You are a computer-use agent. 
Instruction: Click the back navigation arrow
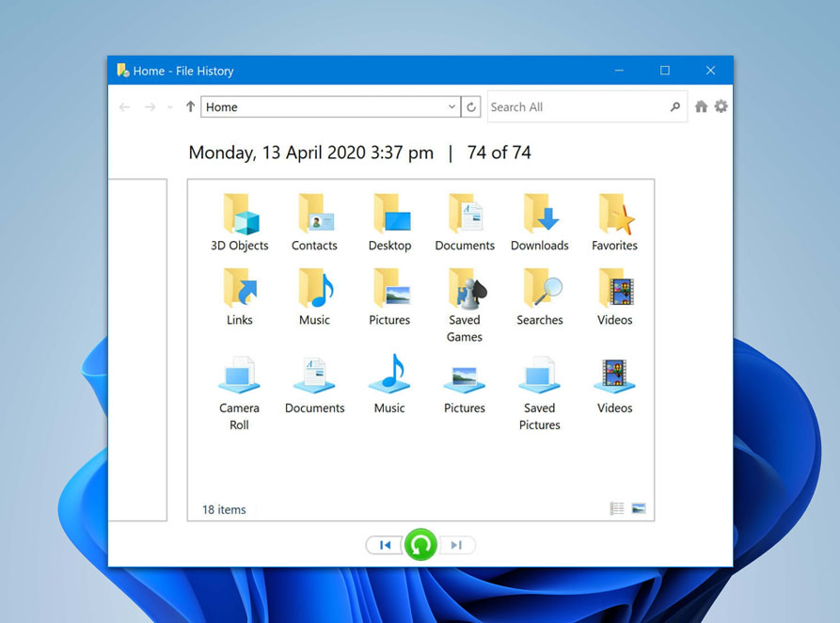[x=125, y=107]
